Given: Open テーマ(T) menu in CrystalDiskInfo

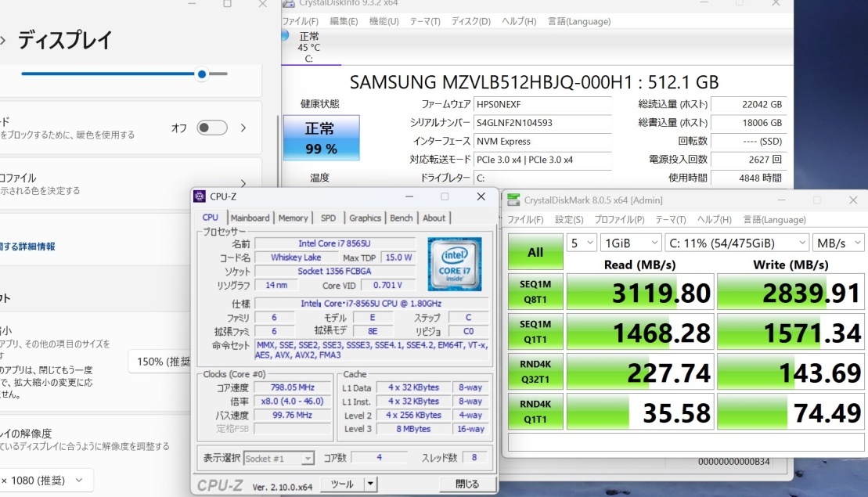Looking at the screenshot, I should (424, 22).
